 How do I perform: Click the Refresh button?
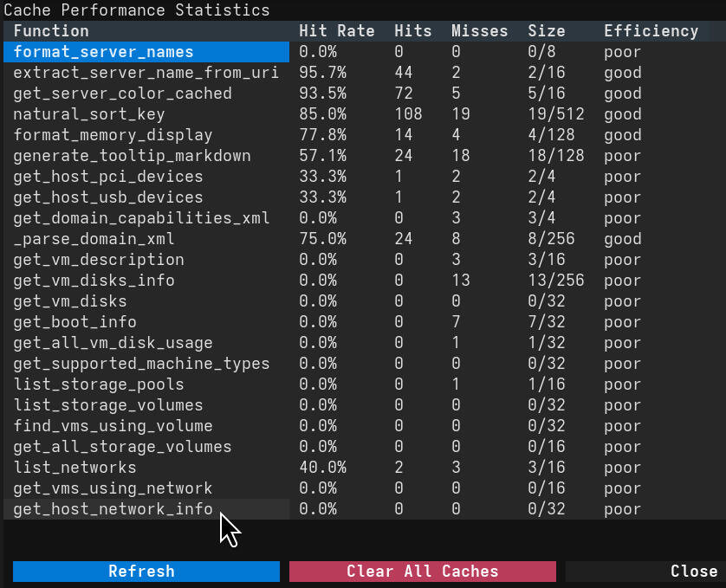point(146,572)
